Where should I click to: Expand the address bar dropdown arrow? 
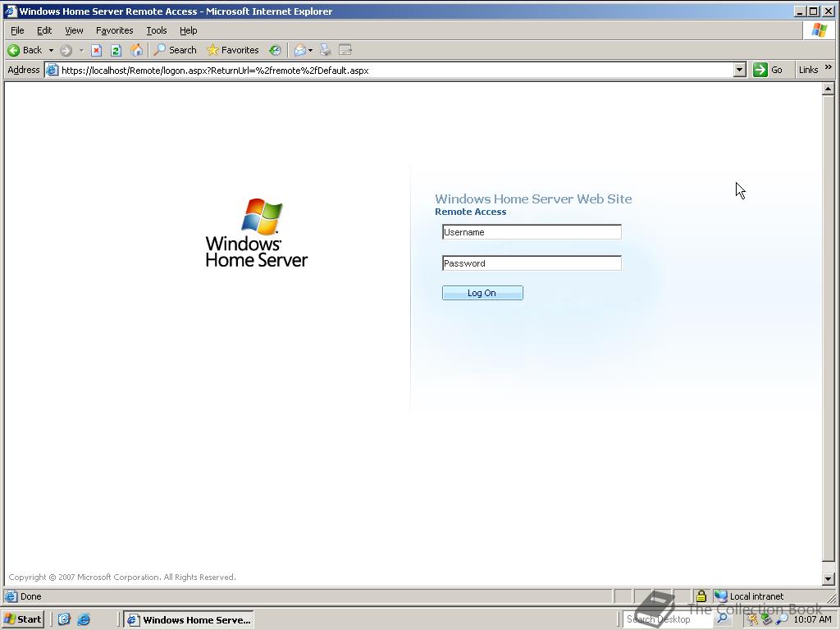click(740, 71)
